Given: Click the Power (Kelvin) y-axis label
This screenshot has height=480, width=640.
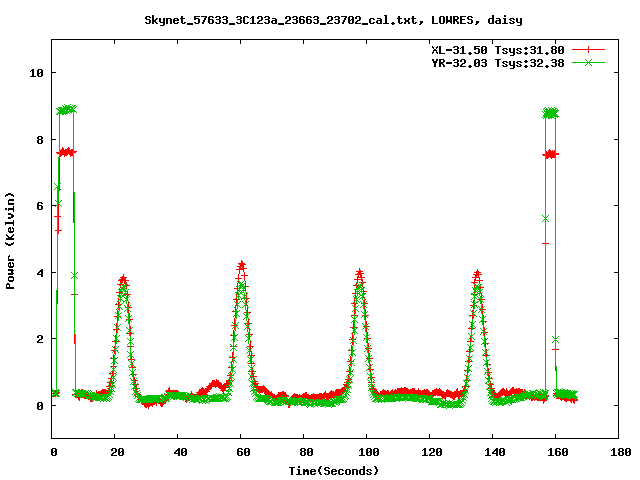Looking at the screenshot, I should [x=11, y=240].
